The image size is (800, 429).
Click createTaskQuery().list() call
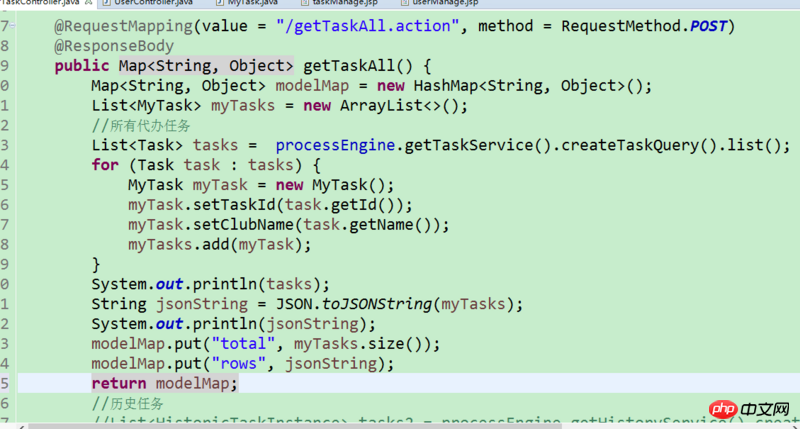(x=671, y=145)
